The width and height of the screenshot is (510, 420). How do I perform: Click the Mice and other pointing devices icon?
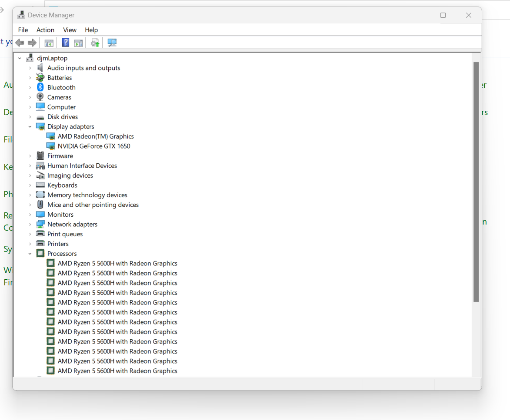40,204
